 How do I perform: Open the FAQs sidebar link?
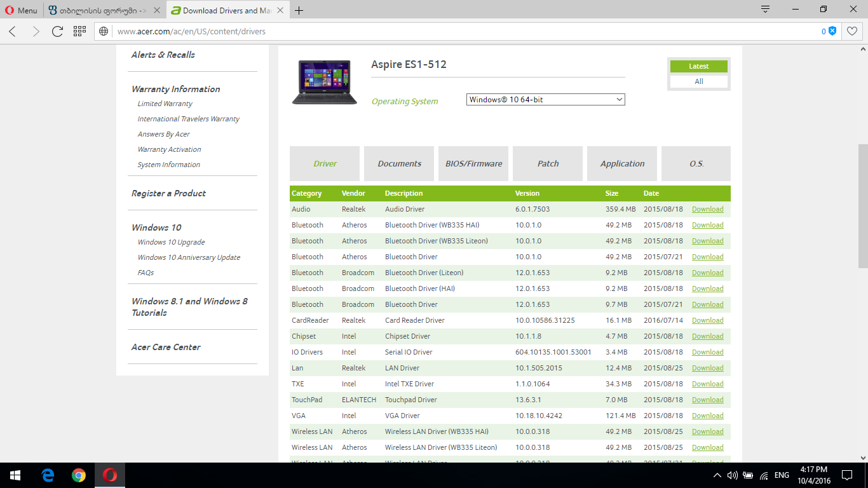coord(146,273)
